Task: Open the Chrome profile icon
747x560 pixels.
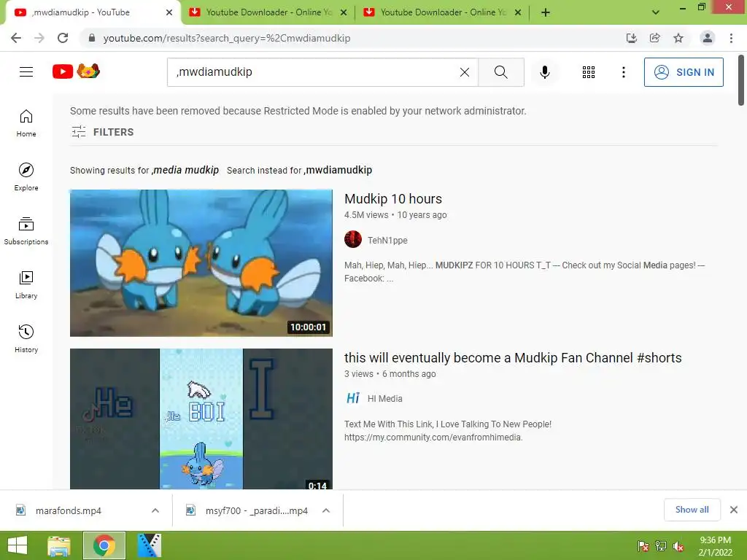Action: click(x=708, y=38)
